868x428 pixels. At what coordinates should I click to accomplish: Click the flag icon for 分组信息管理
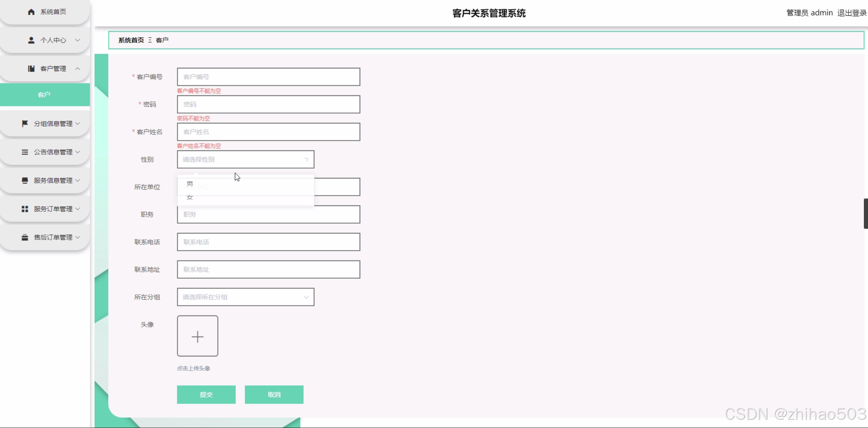(25, 124)
